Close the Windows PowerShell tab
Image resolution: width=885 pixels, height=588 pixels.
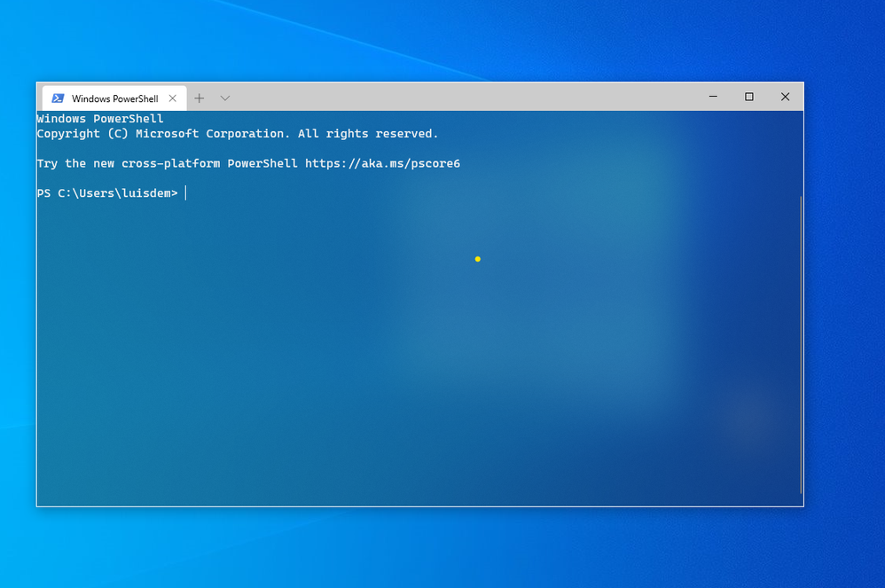tap(173, 98)
